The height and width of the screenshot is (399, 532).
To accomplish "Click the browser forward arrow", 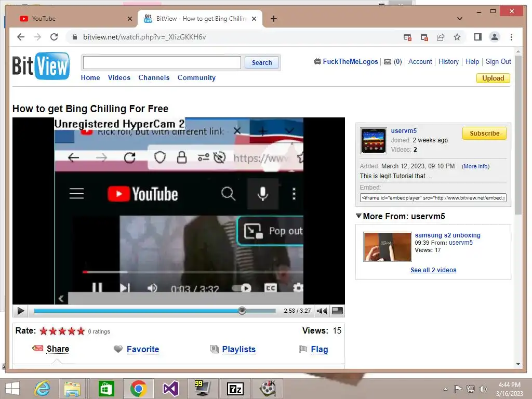I will pyautogui.click(x=37, y=37).
